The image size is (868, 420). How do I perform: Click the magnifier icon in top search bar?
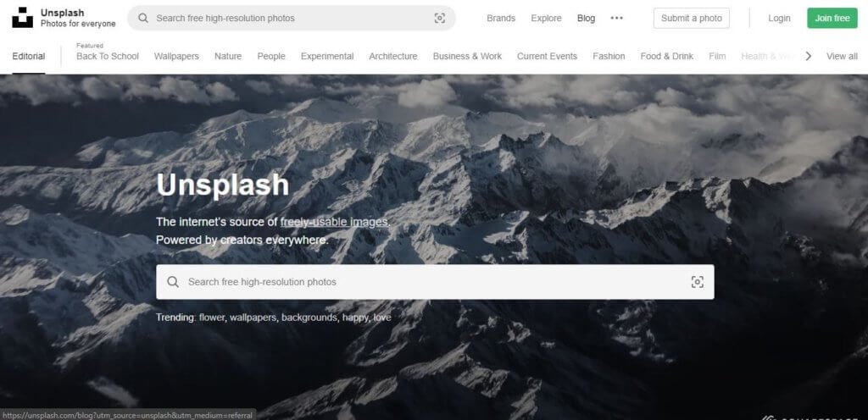[x=143, y=18]
